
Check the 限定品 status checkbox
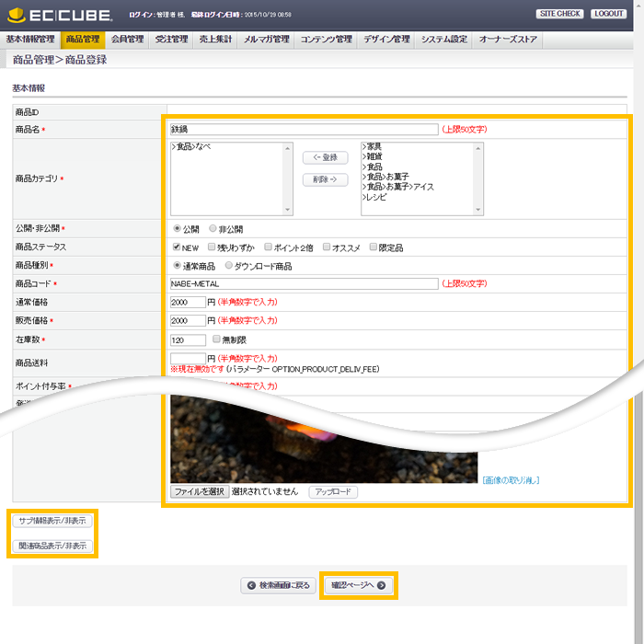point(373,247)
